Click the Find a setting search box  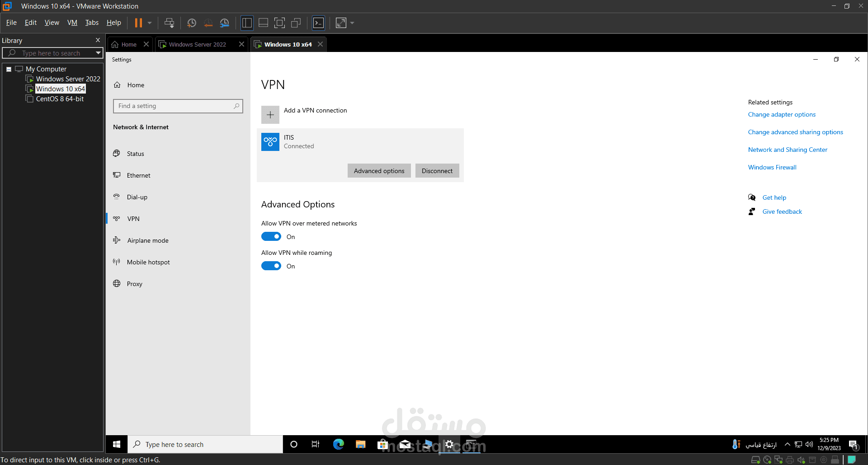[x=178, y=106]
